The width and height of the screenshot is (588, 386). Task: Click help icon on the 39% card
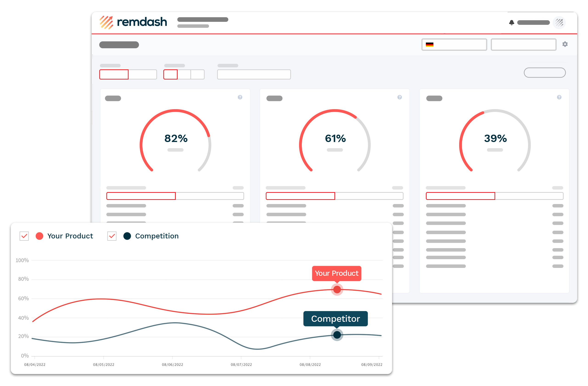coord(559,97)
